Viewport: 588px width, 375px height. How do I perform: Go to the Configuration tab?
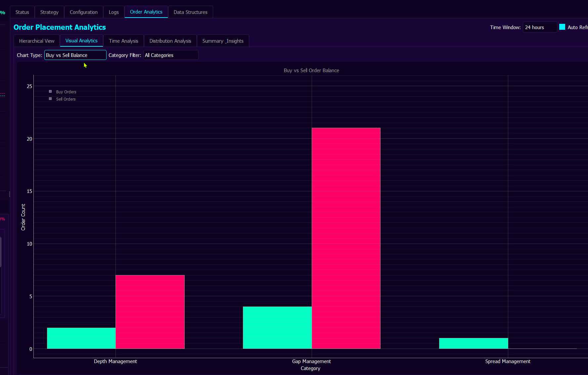83,12
